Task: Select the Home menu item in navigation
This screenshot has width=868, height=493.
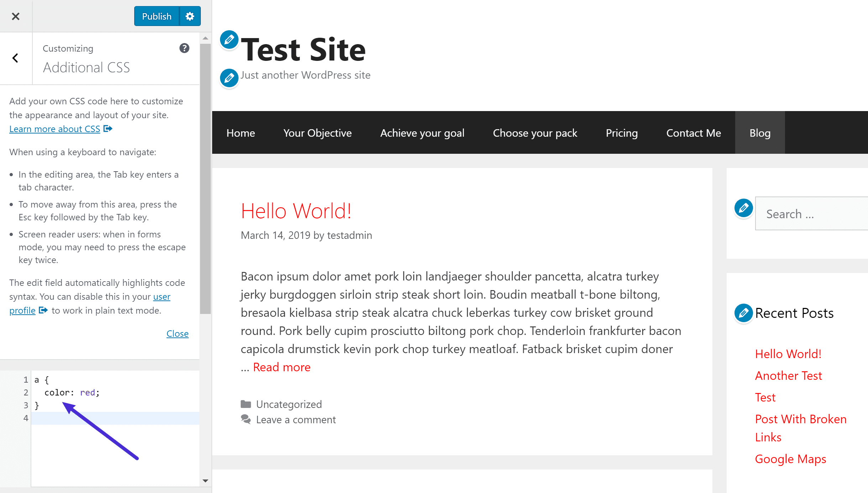Action: 240,132
